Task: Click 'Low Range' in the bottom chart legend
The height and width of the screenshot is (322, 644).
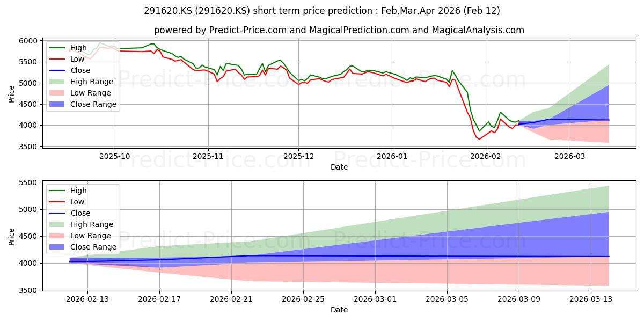Action: pos(90,236)
